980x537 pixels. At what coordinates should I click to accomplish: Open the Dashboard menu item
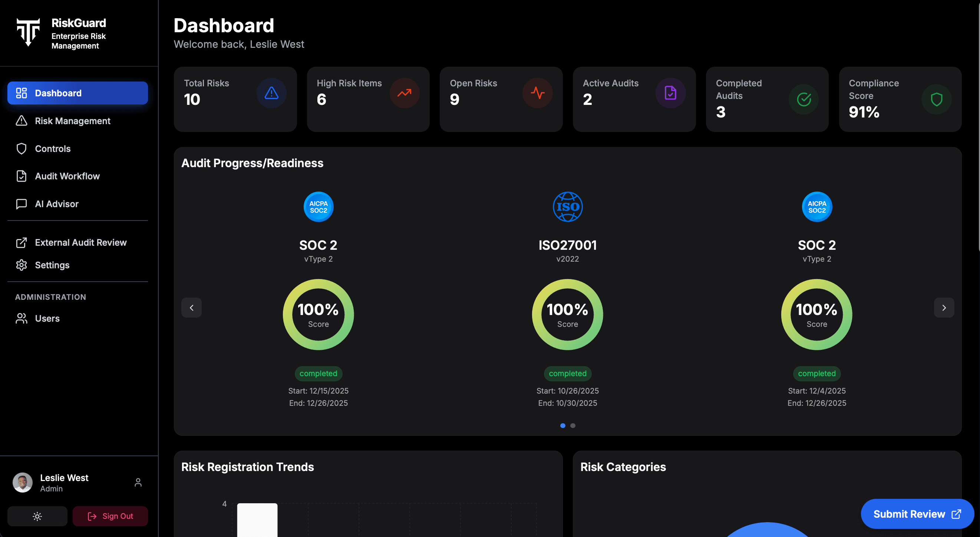77,93
